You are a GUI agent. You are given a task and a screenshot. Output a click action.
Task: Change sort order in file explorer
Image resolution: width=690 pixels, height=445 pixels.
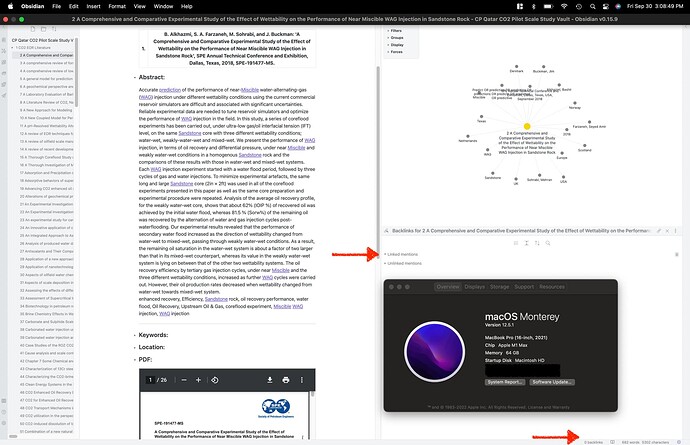point(54,29)
